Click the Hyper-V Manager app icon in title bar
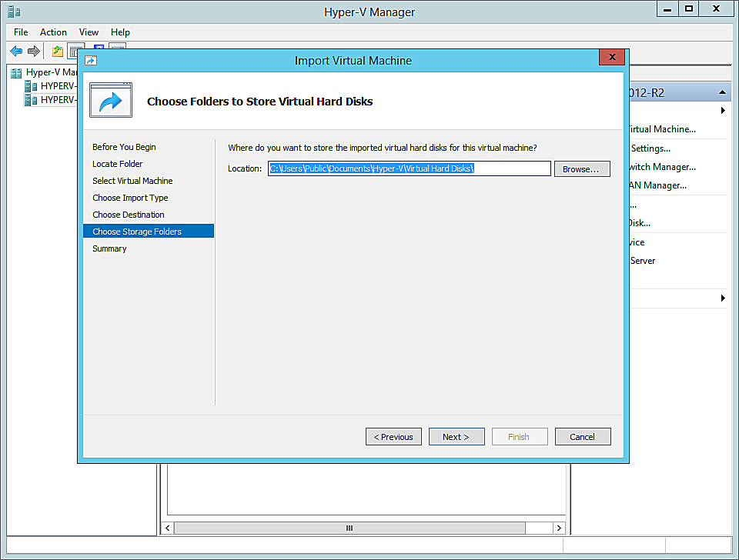This screenshot has width=739, height=560. pos(14,12)
